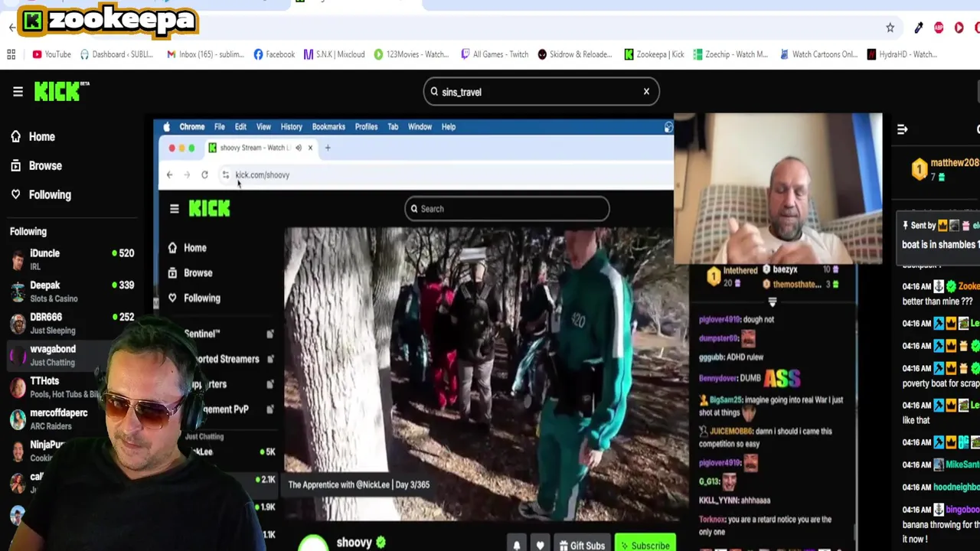The width and height of the screenshot is (980, 551).
Task: Go to Home in the outer Kick sidebar
Action: click(x=33, y=136)
